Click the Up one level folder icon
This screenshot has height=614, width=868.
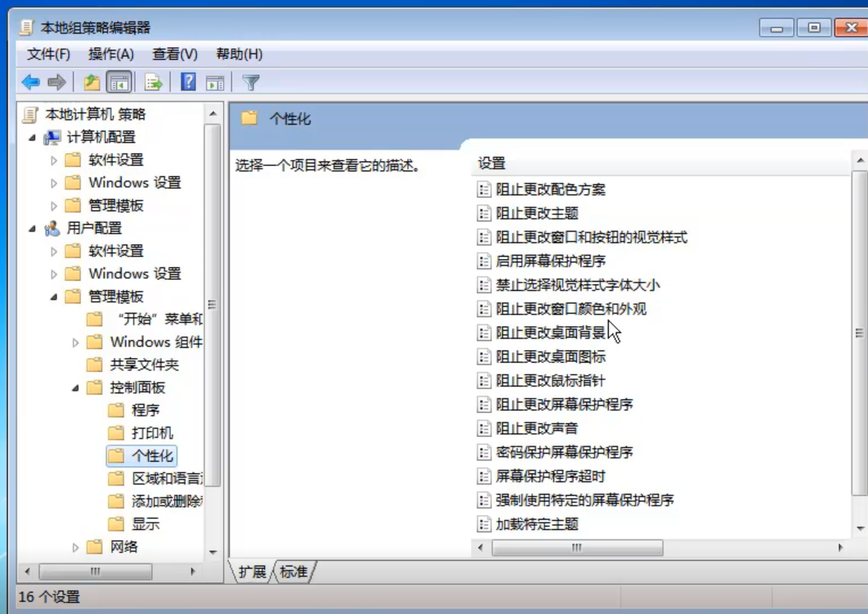(x=92, y=82)
